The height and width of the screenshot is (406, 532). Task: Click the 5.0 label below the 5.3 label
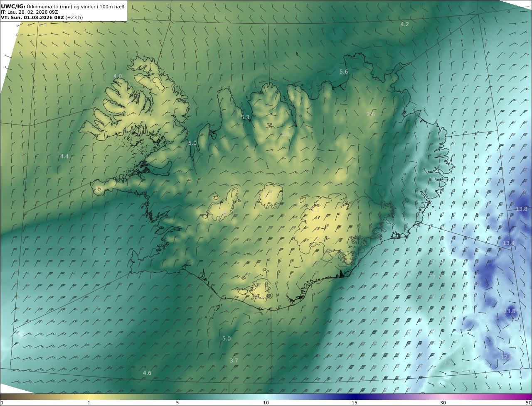click(192, 143)
